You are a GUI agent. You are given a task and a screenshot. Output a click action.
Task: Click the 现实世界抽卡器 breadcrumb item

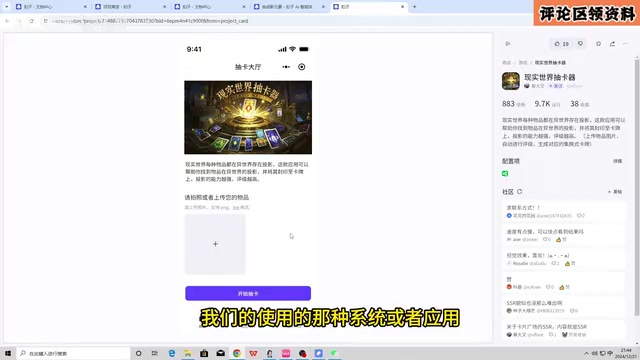(x=550, y=63)
